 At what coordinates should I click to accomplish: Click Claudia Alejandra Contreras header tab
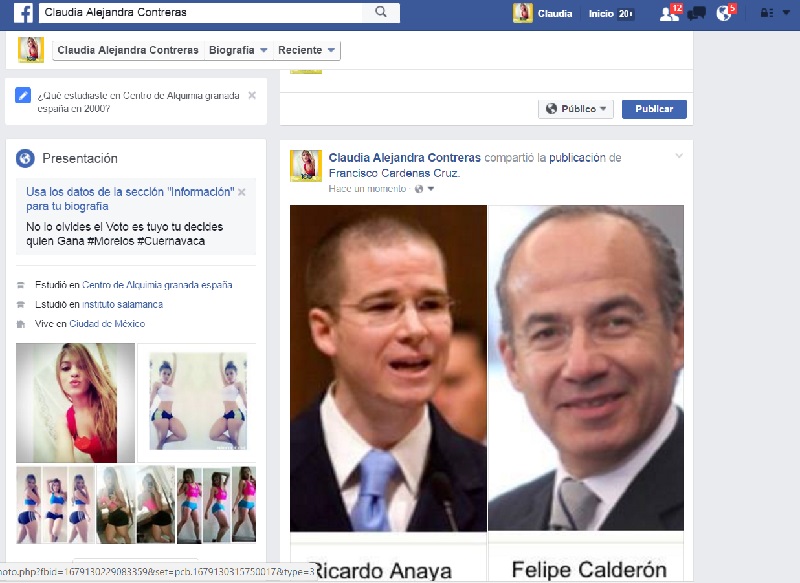(128, 50)
